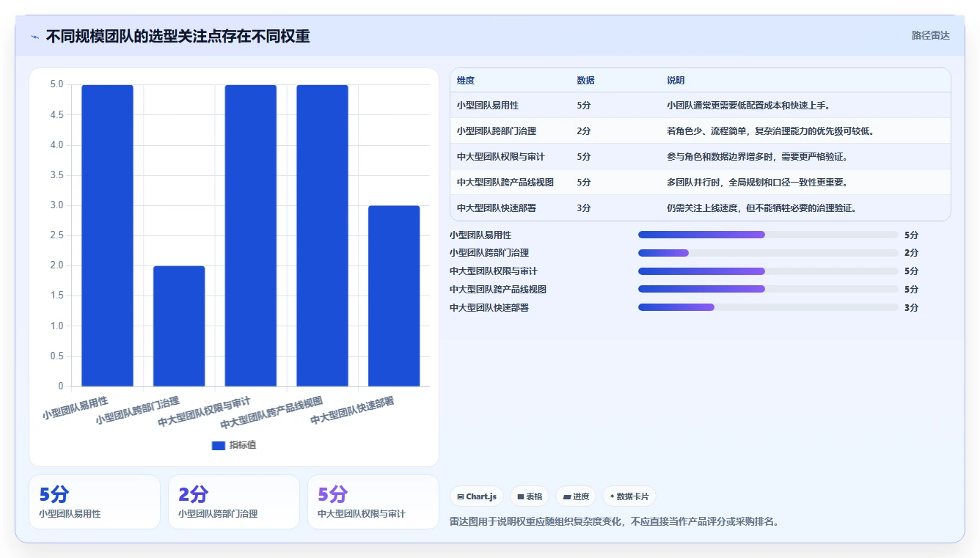Click the 路径雷达 label in the header
The width and height of the screenshot is (980, 558).
coord(930,35)
